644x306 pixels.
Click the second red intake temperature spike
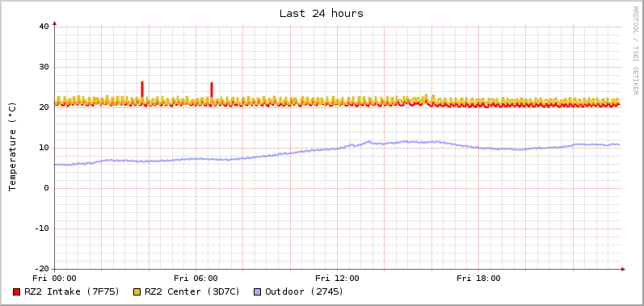(x=212, y=90)
